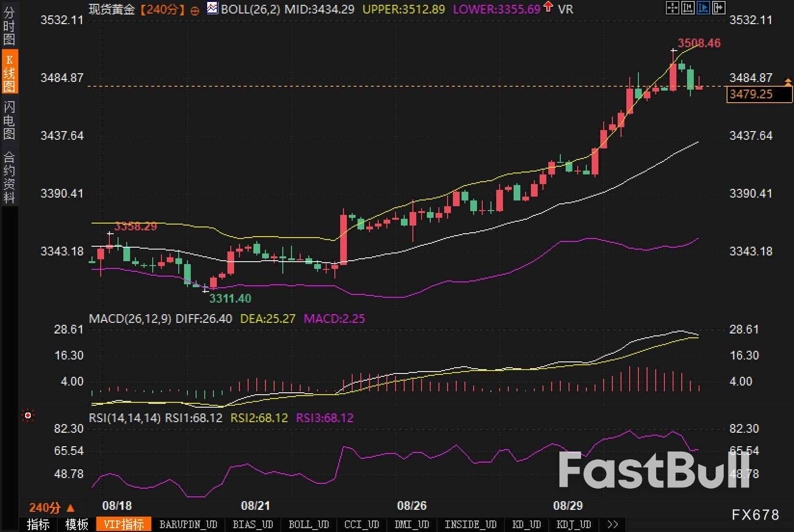The width and height of the screenshot is (794, 532).
Task: Click the scroll-to-right arrow chart icon
Action: [x=718, y=8]
